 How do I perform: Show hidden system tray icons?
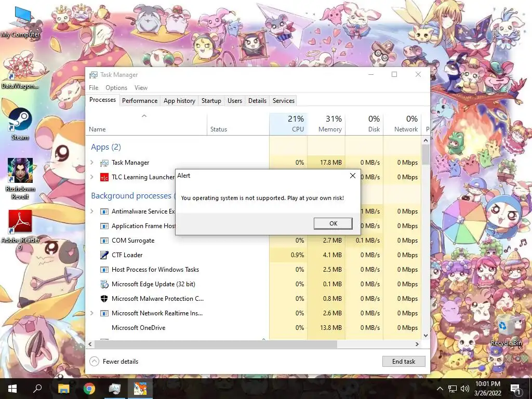coord(440,389)
